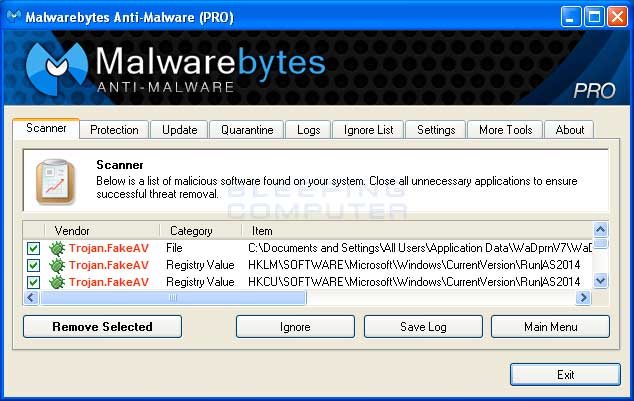This screenshot has width=634, height=401.
Task: Return via the Main Menu button
Action: tap(550, 327)
